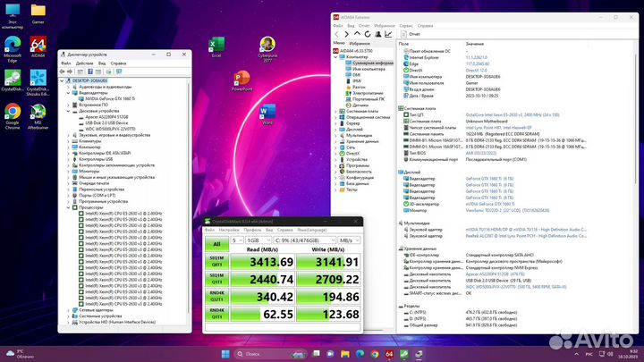
Task: Click the Up arrow in AIDA64 toolbar
Action: click(357, 34)
